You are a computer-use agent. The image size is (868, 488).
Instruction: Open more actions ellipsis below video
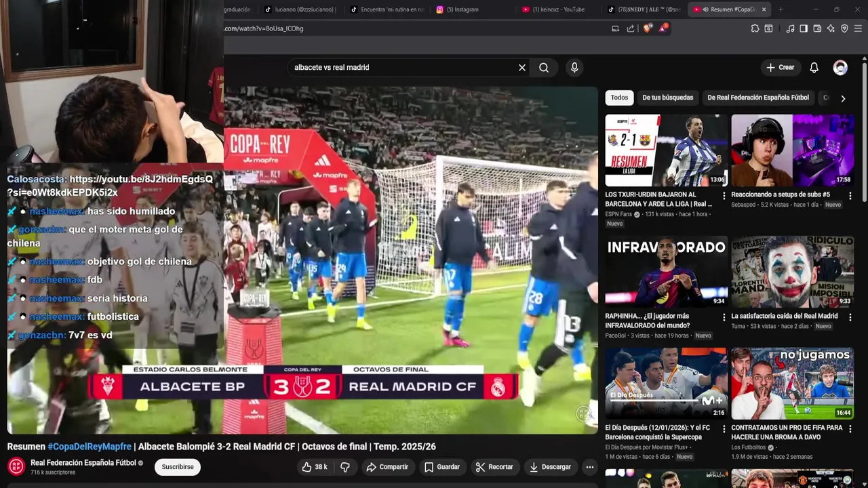click(x=590, y=467)
